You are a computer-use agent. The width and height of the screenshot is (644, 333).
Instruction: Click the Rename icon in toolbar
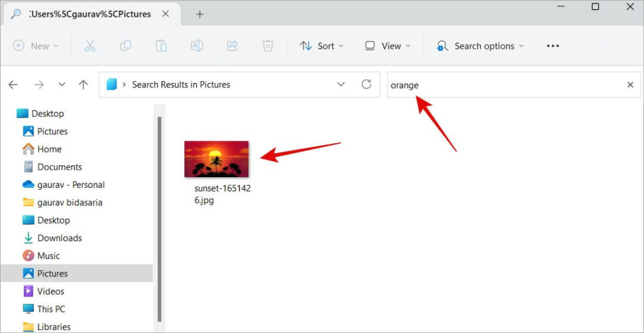197,45
